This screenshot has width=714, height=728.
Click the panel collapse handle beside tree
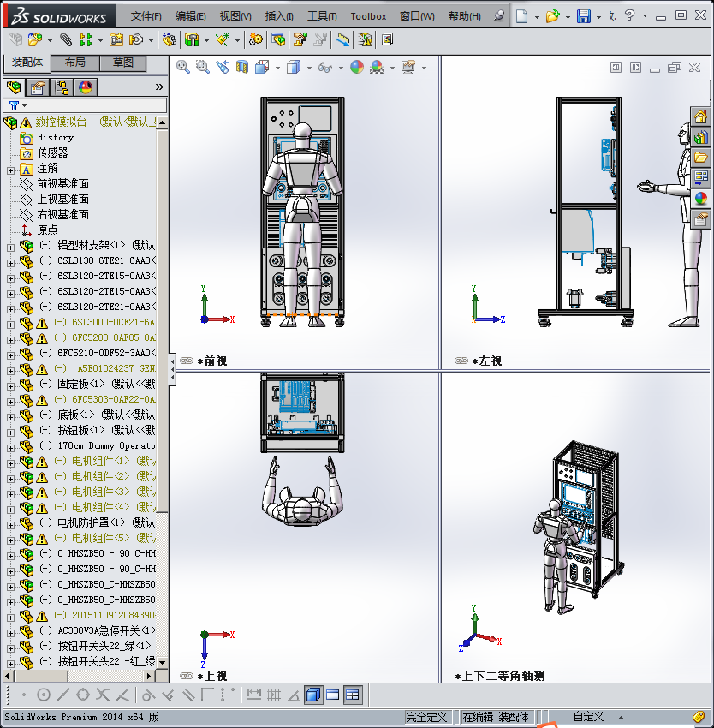[172, 369]
